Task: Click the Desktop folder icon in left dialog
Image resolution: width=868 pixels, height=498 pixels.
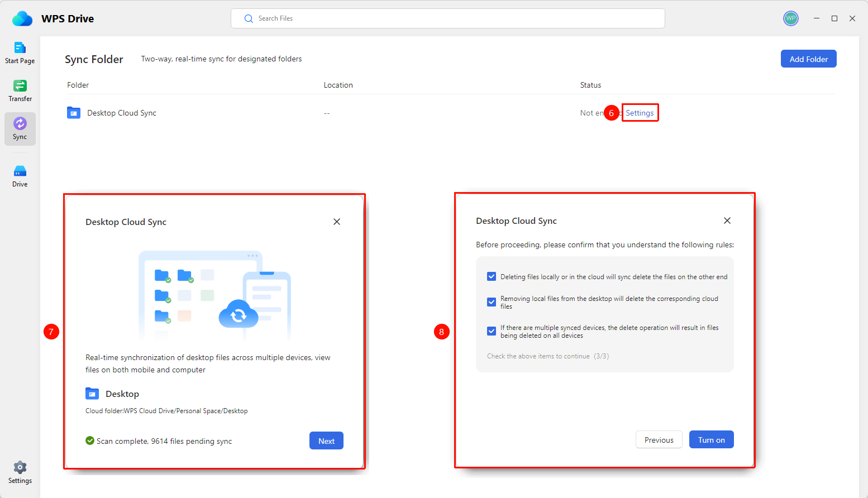Action: [x=92, y=394]
